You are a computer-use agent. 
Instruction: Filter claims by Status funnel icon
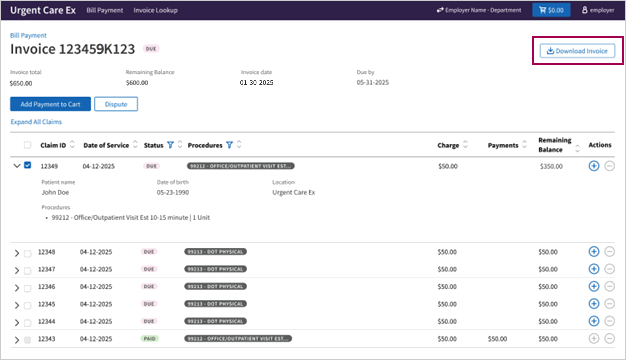[x=170, y=145]
